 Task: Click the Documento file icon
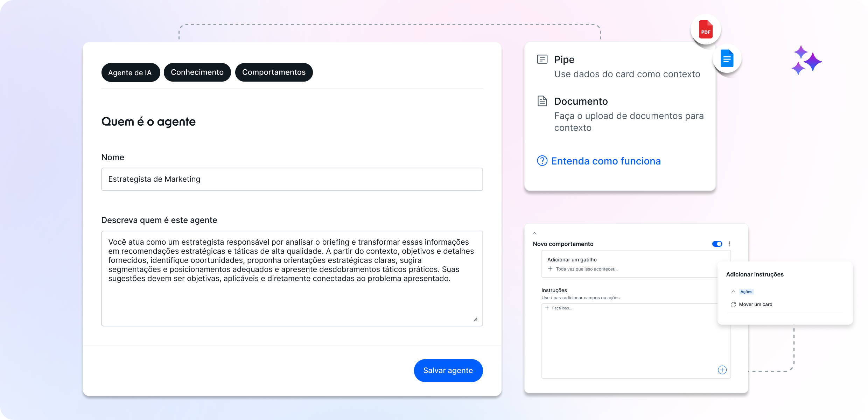(x=542, y=101)
